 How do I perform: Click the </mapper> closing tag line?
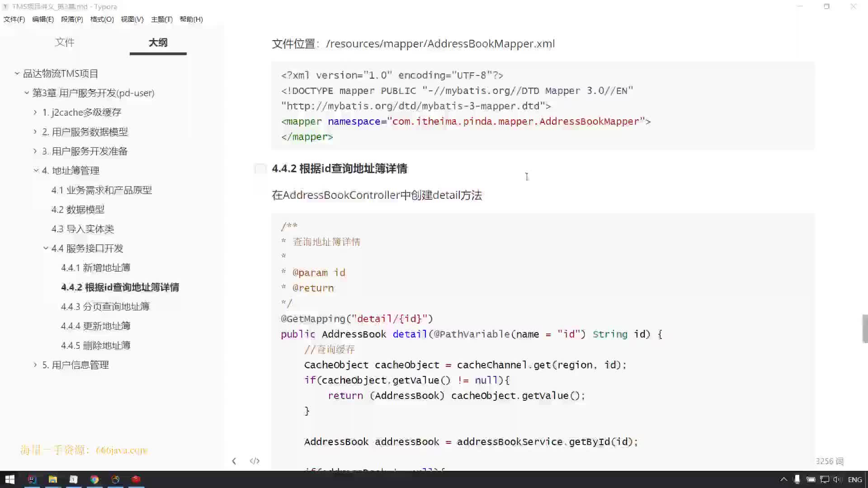point(307,136)
